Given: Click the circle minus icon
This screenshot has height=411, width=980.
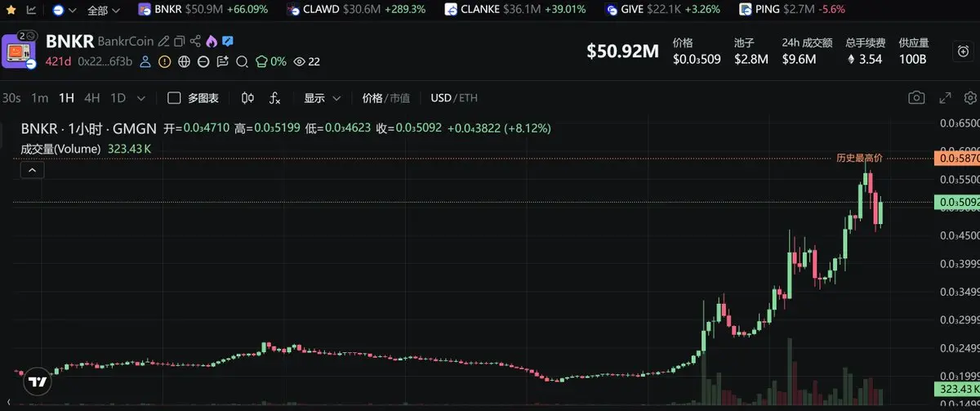Looking at the screenshot, I should point(203,61).
